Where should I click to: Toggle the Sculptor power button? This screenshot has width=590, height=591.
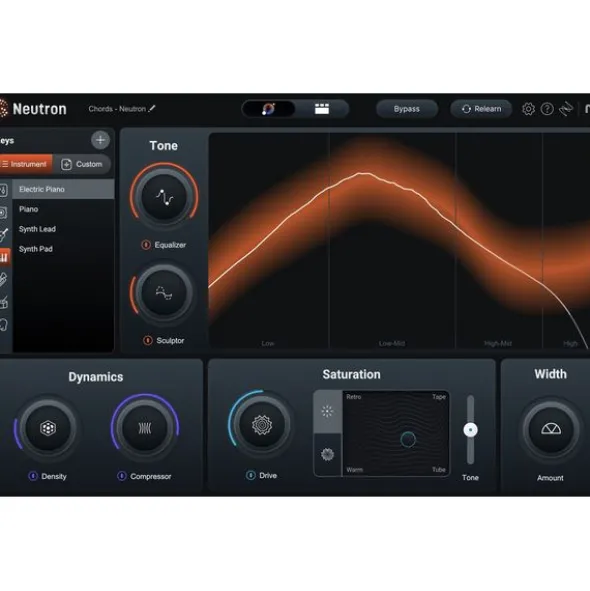pyautogui.click(x=148, y=340)
